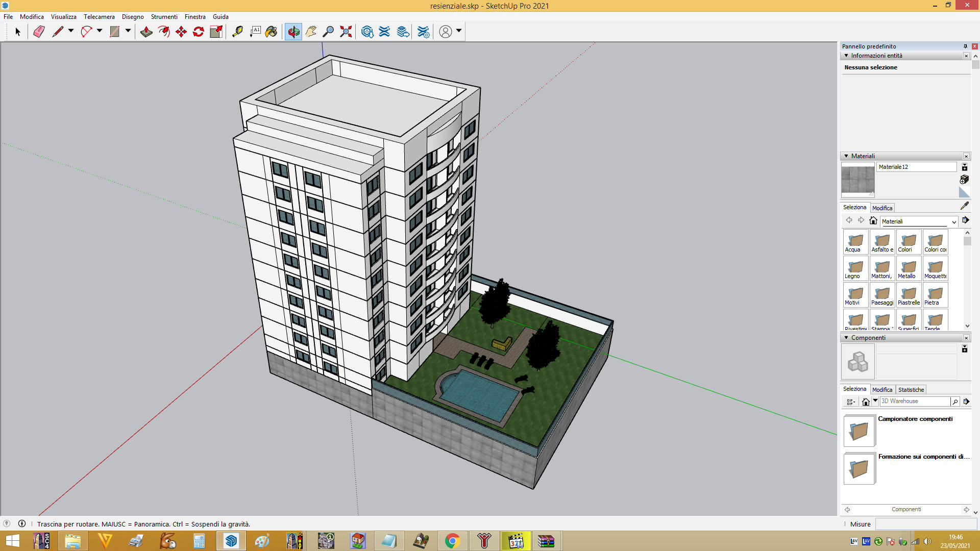This screenshot has height=551, width=980.
Task: Choose the Rotate tool
Action: click(199, 32)
